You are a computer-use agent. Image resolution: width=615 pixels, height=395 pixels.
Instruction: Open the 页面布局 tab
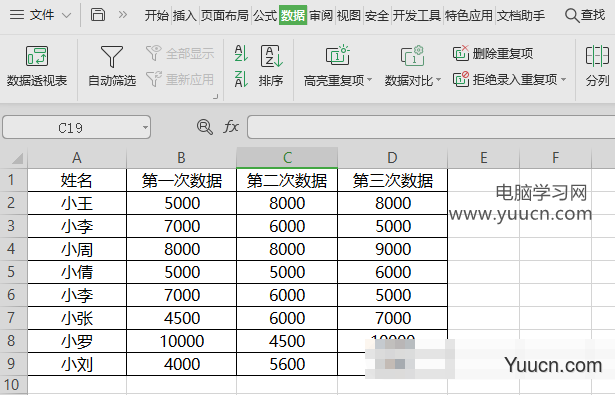click(225, 16)
